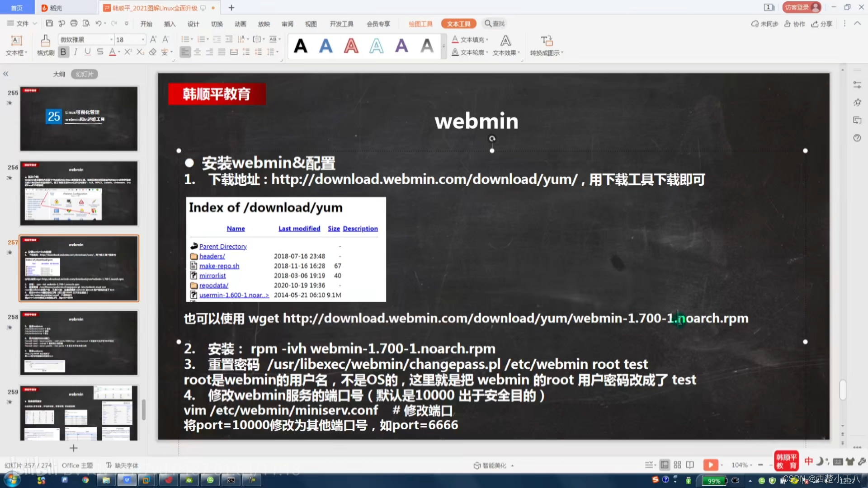Apply bold formatting to selected text
Screen dimensions: 868x488
click(x=63, y=52)
